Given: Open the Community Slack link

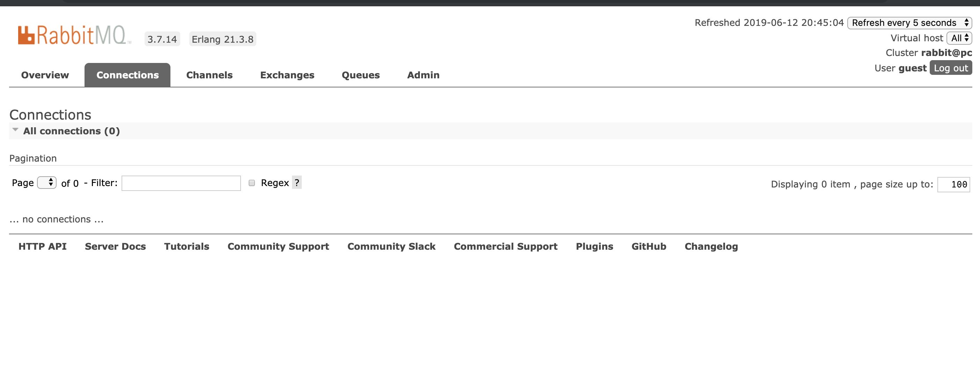Looking at the screenshot, I should (392, 247).
